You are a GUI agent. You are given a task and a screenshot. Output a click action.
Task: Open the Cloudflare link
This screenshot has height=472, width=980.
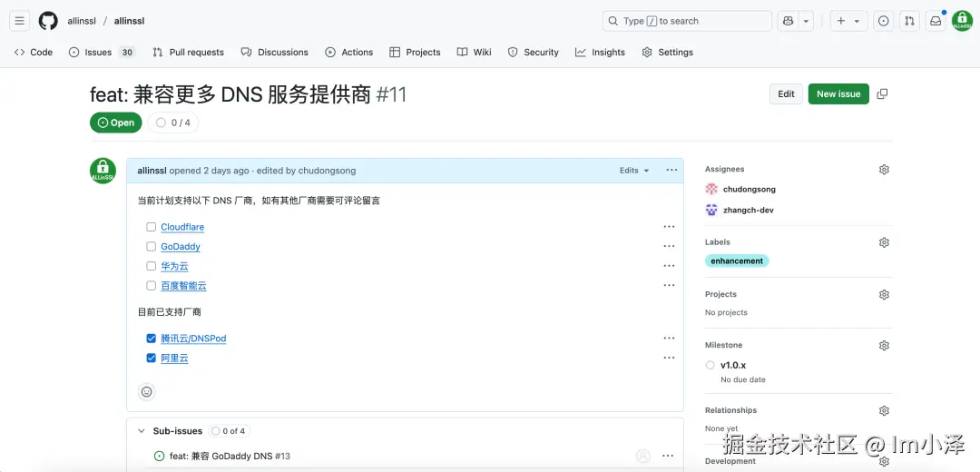(182, 227)
